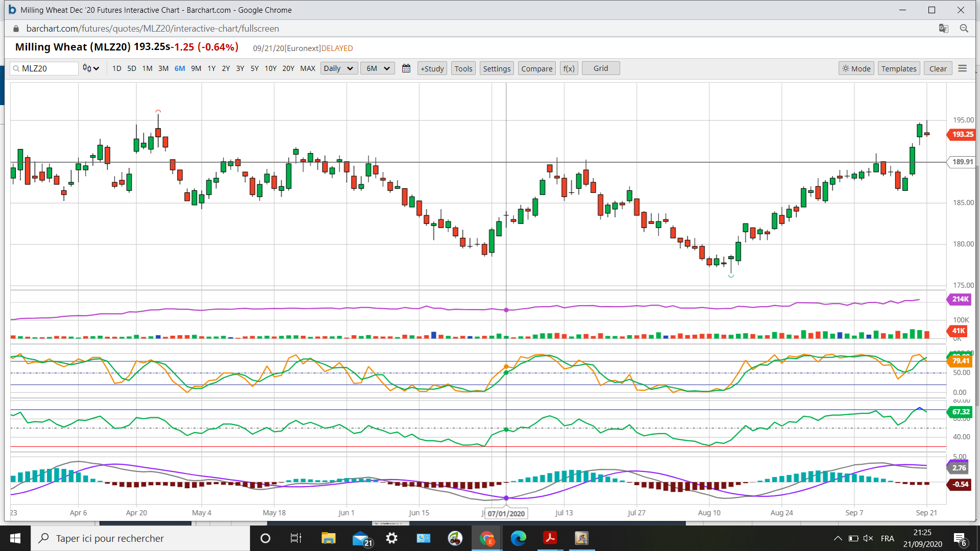Viewport: 980px width, 551px height.
Task: Expand the chart type candlestick dropdown
Action: [x=91, y=68]
